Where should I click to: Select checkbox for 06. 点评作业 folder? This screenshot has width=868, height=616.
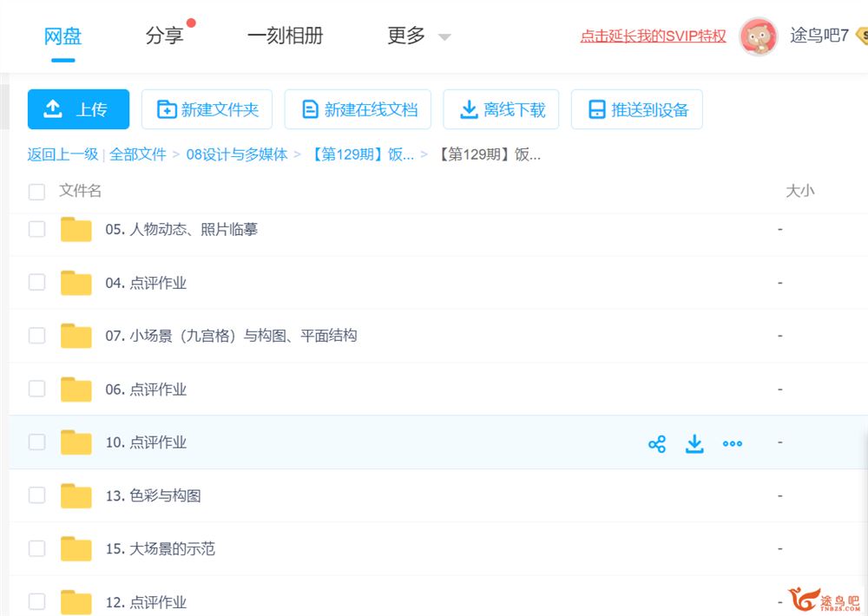click(x=36, y=389)
